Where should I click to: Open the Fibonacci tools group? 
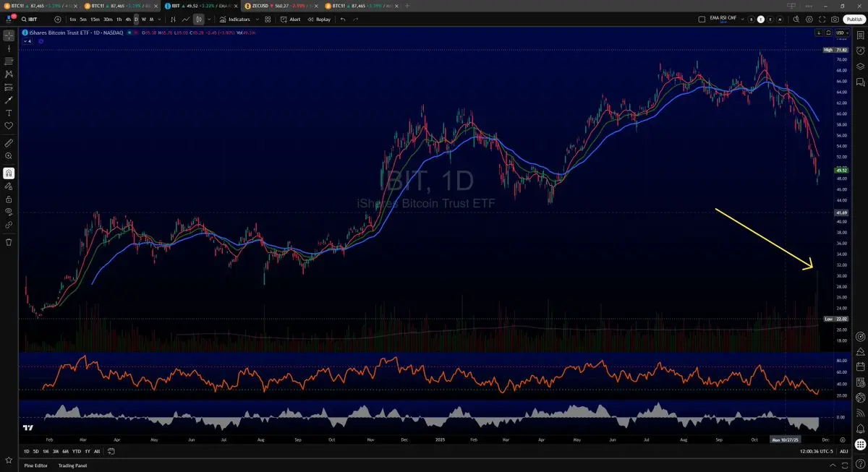pyautogui.click(x=9, y=61)
